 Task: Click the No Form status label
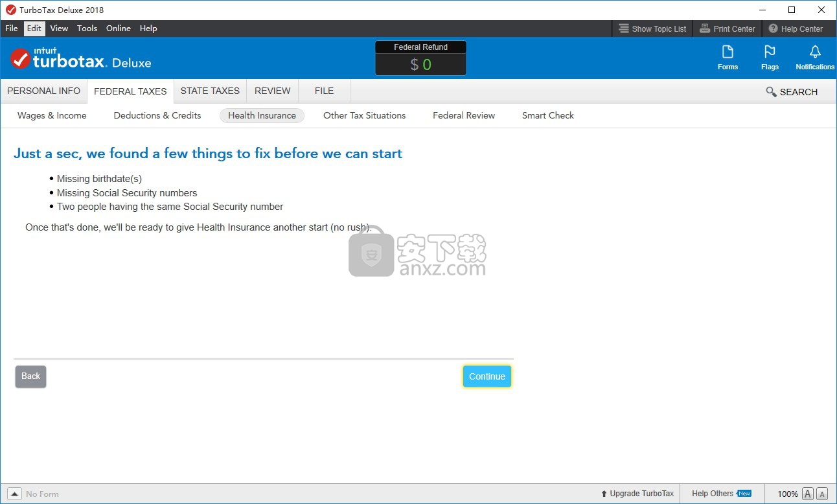(x=42, y=494)
